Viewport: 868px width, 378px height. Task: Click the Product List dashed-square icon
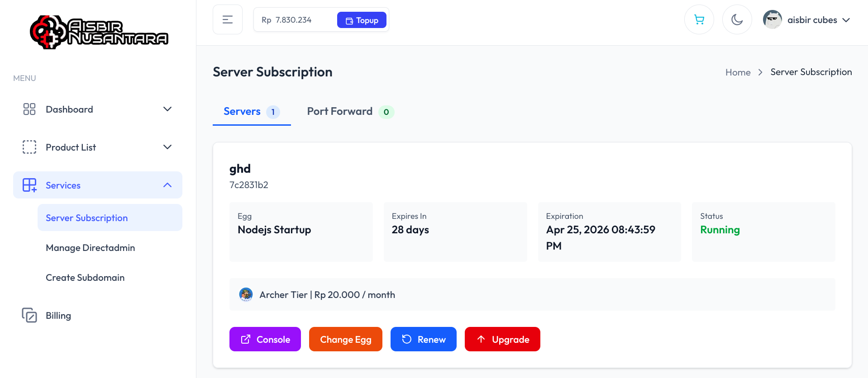(29, 147)
